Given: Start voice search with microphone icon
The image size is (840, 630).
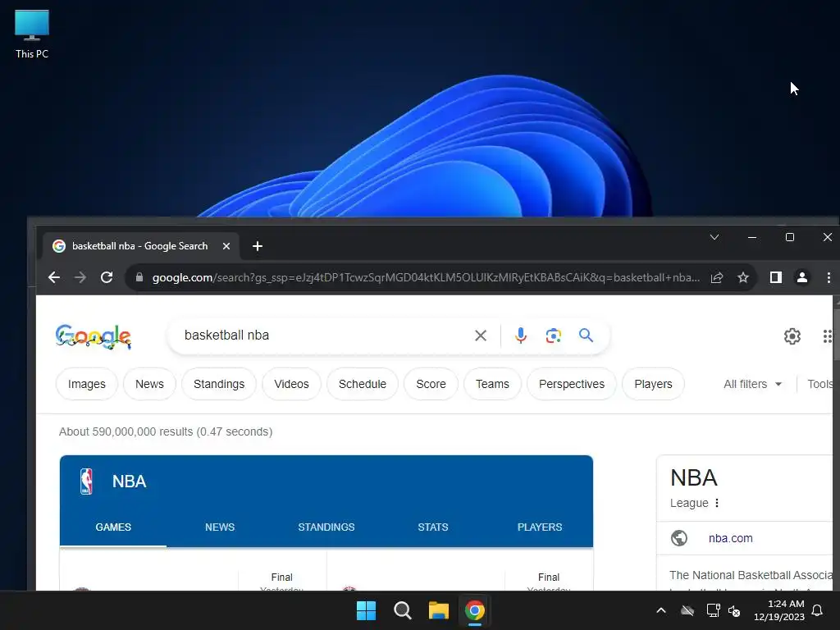Looking at the screenshot, I should 521,336.
